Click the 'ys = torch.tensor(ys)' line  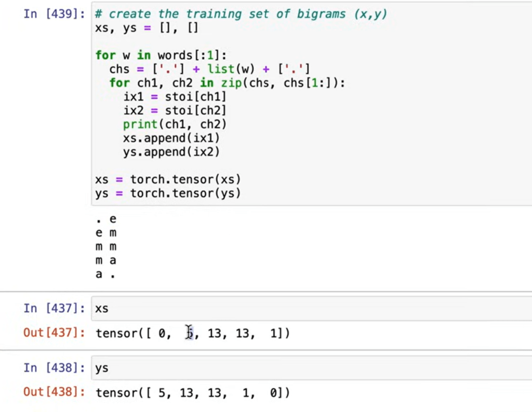point(168,193)
